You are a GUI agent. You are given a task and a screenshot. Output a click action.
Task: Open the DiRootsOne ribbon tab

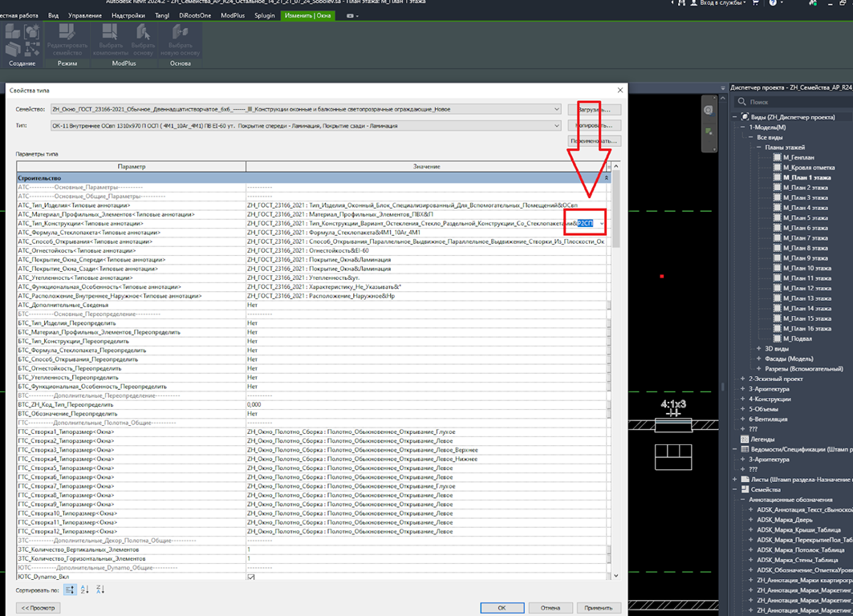point(195,16)
